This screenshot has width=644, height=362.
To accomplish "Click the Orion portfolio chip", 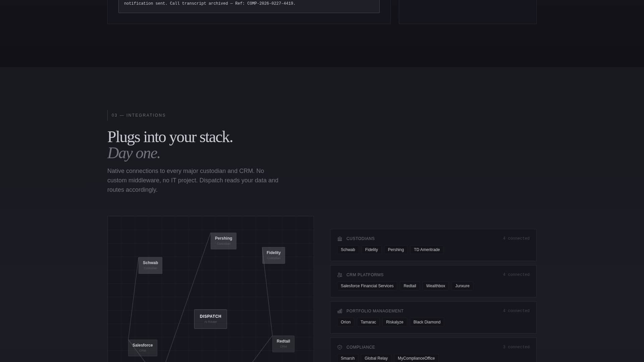I will coord(345,322).
